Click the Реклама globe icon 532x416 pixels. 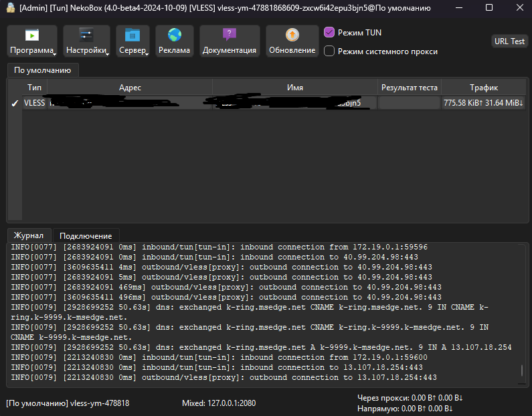[x=175, y=35]
